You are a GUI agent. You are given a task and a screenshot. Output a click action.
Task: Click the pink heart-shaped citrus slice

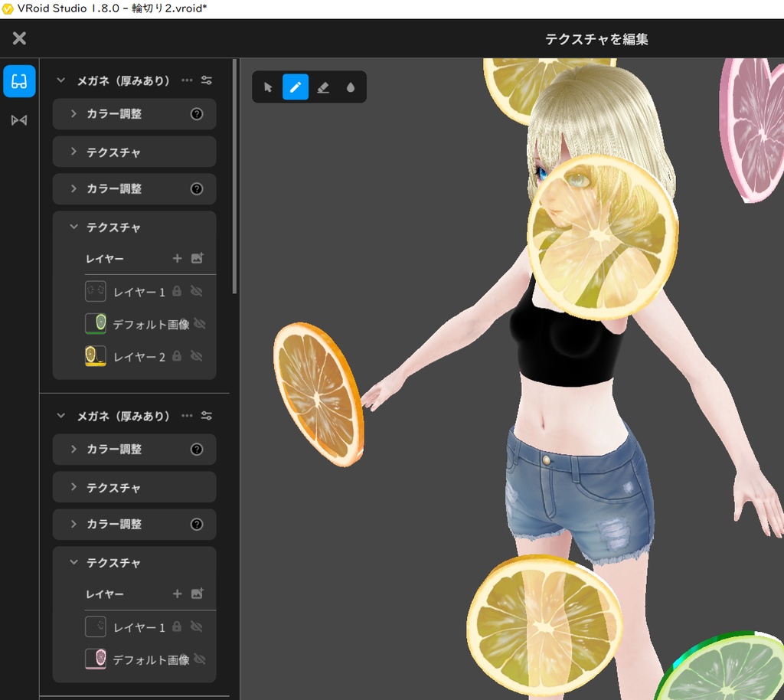coord(752,130)
